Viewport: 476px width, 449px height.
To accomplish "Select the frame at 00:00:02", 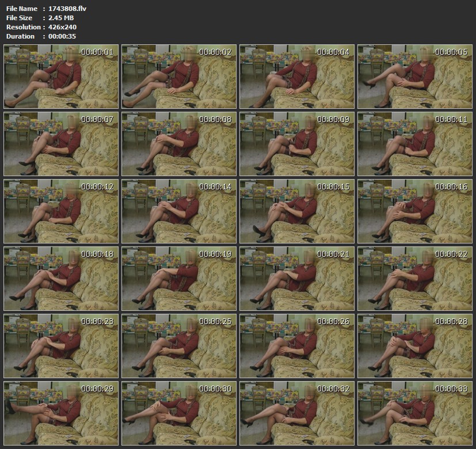I will 179,77.
